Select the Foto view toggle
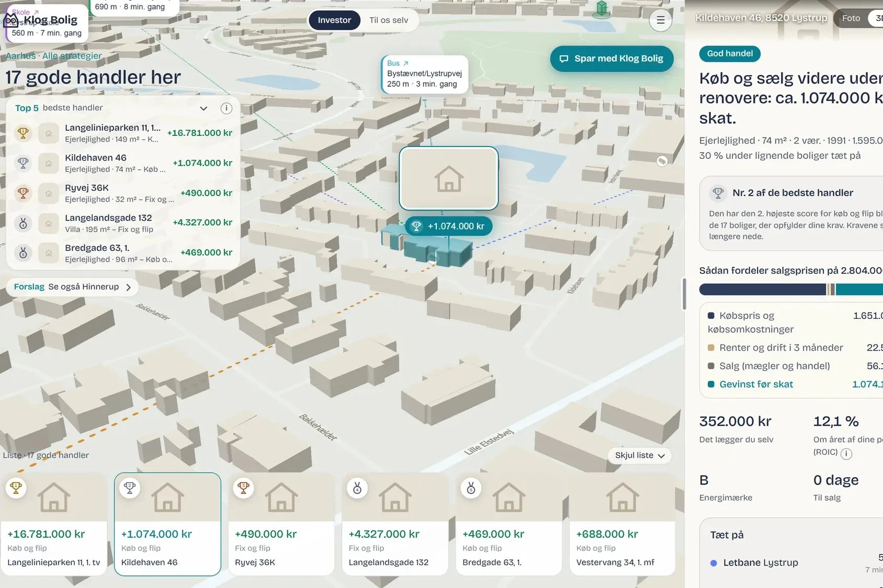The image size is (883, 588). [x=851, y=18]
